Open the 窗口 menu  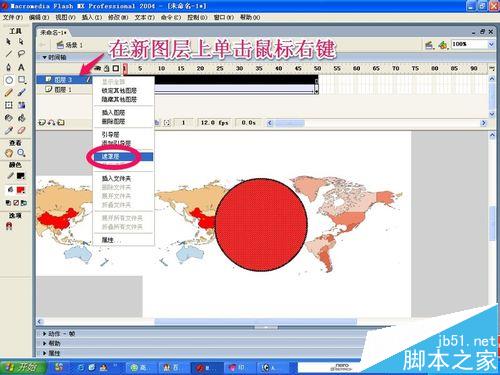click(224, 17)
